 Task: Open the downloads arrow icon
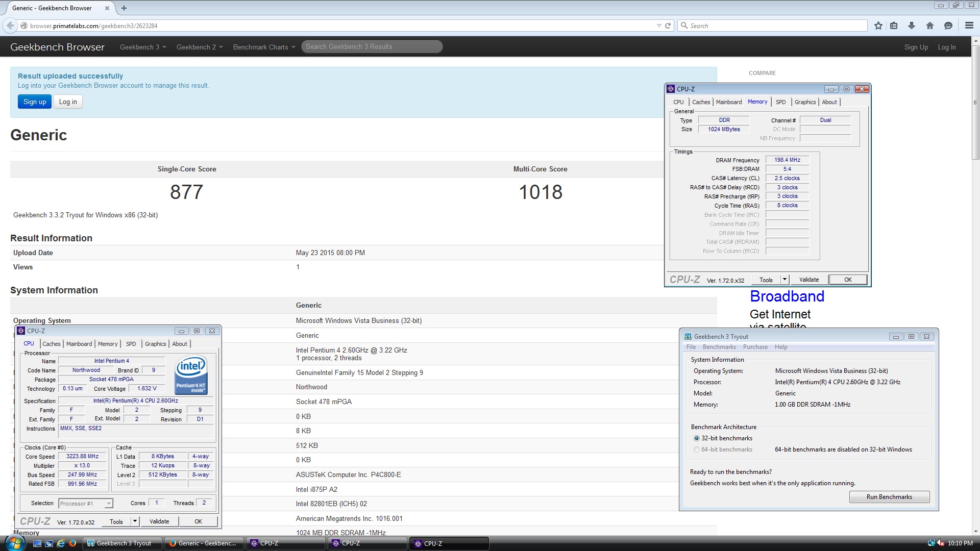tap(912, 26)
